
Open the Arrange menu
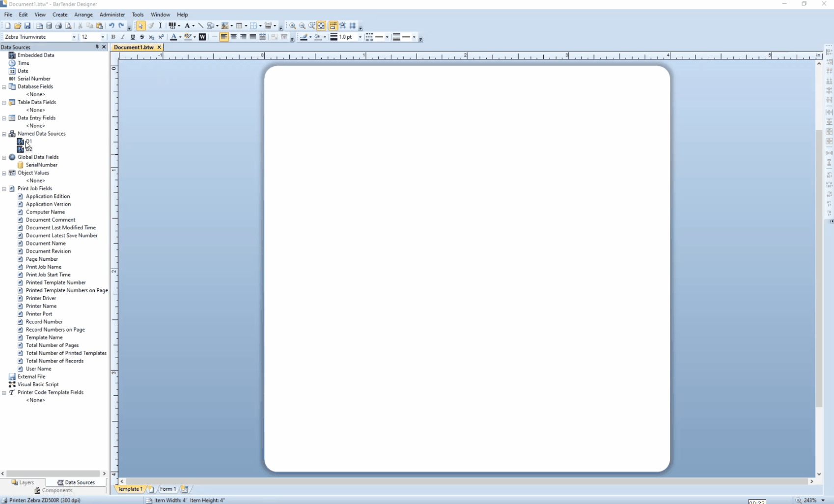click(x=83, y=14)
